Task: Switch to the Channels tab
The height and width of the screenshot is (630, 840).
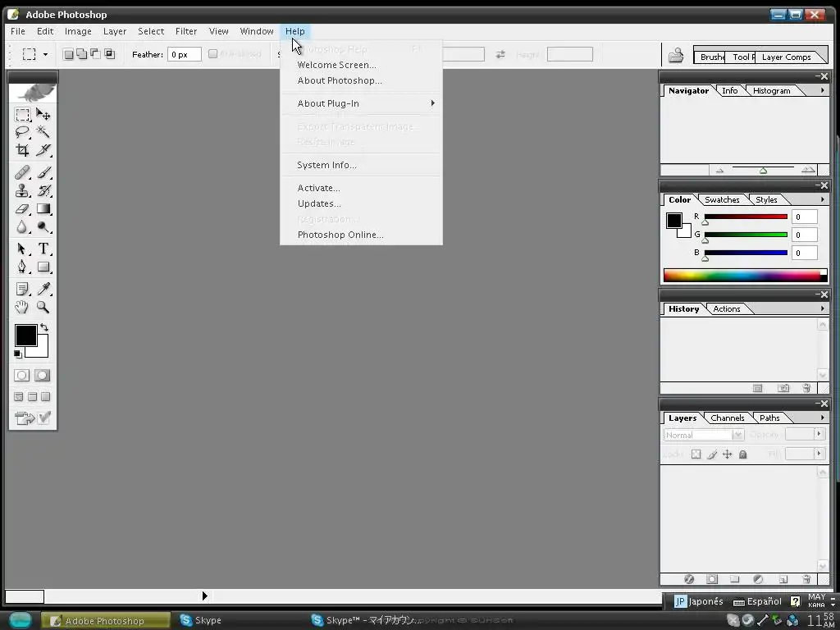Action: (x=728, y=418)
